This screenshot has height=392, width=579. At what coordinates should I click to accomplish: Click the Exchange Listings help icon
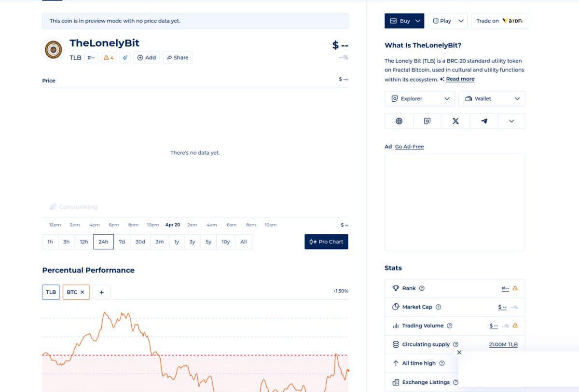pos(455,382)
